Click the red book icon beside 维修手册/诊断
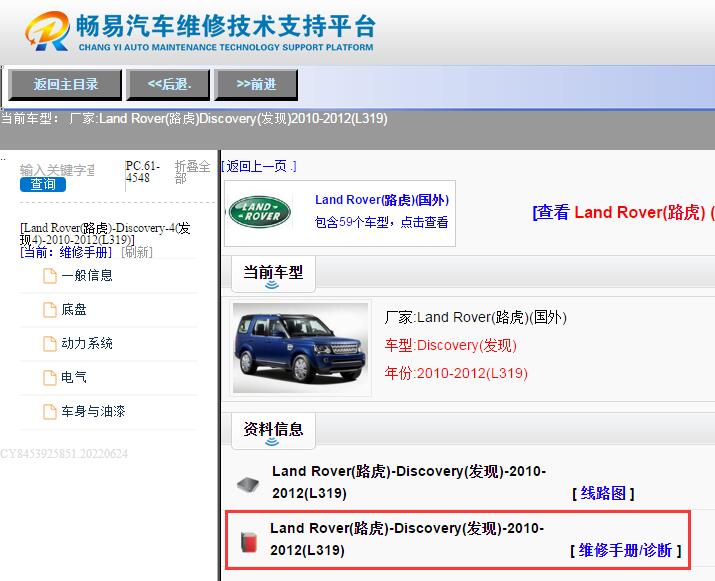The image size is (715, 581). [249, 542]
